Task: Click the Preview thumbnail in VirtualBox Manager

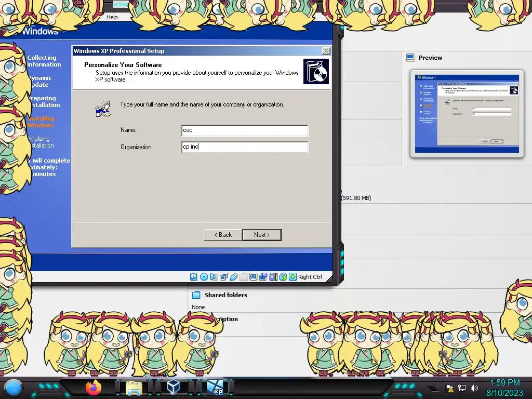Action: [x=467, y=114]
